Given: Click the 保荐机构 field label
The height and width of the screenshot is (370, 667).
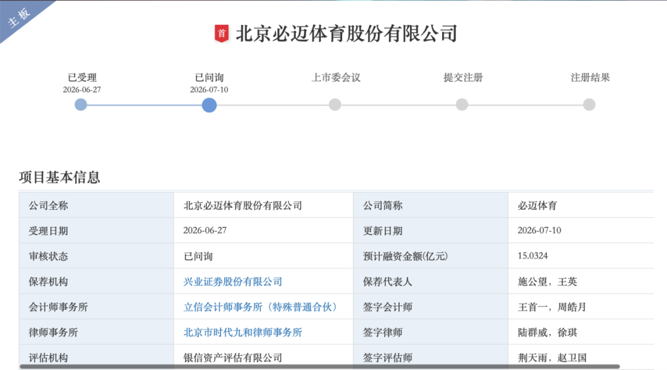Looking at the screenshot, I should [x=48, y=282].
